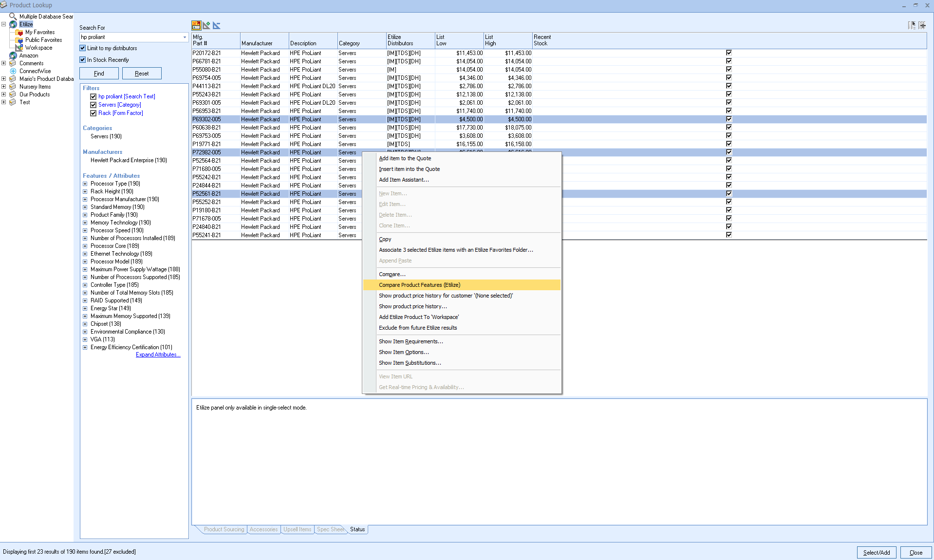
Task: Click the add to workspace toolbar icon
Action: point(206,25)
